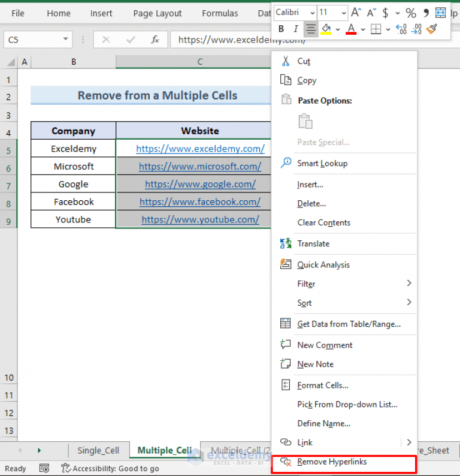Click the Name Box showing C5
Screen dimensions: 460x476
coord(38,40)
